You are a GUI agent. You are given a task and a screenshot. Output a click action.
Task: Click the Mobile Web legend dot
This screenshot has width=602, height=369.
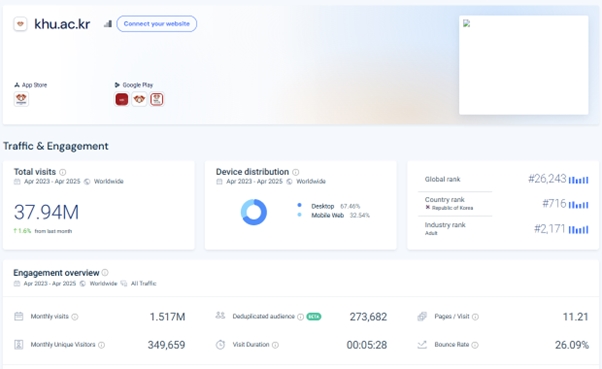[x=299, y=215]
